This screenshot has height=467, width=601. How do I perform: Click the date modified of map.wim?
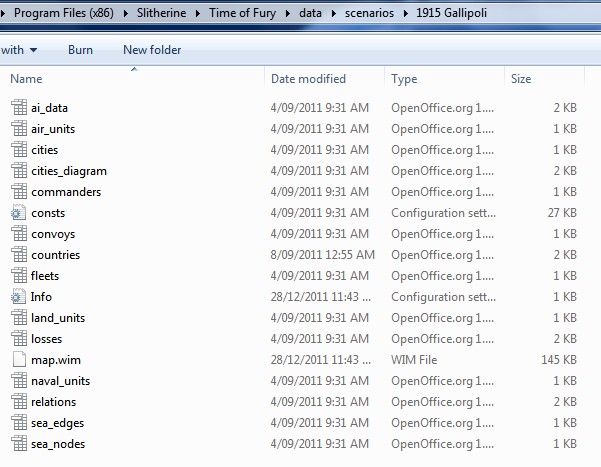(x=320, y=360)
